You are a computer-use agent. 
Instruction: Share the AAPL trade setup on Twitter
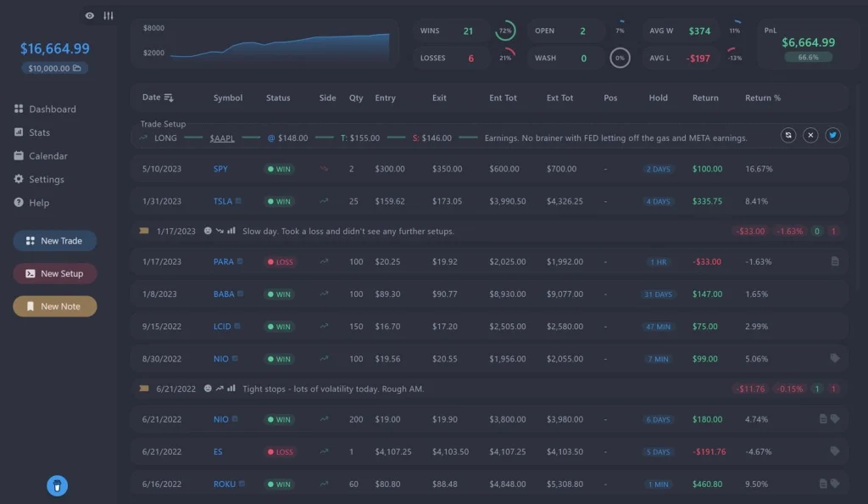pyautogui.click(x=832, y=135)
